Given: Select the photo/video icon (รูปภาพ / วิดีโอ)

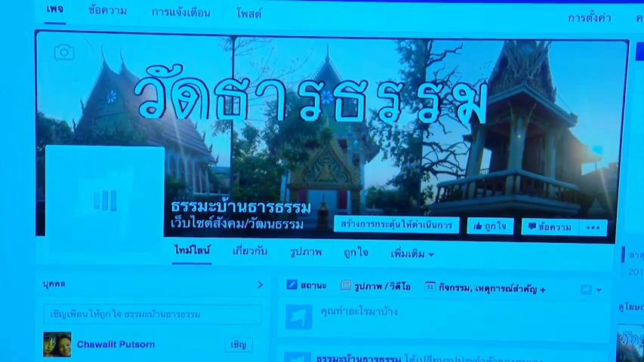Looking at the screenshot, I should [346, 286].
